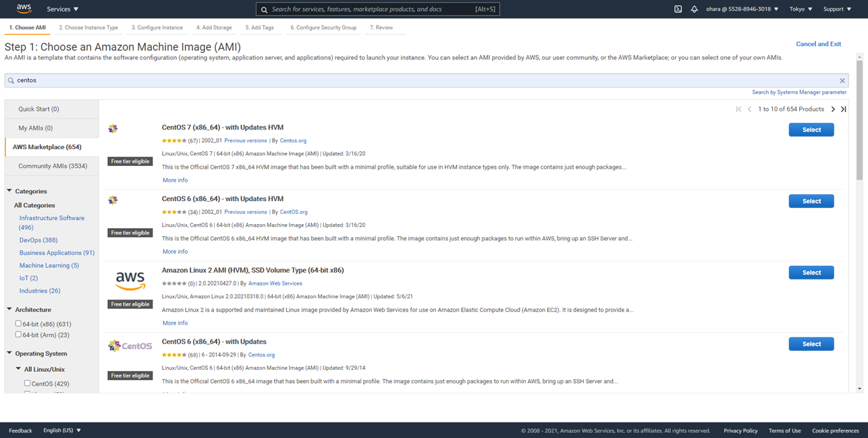Open the notifications bell icon
This screenshot has width=868, height=438.
(x=694, y=9)
